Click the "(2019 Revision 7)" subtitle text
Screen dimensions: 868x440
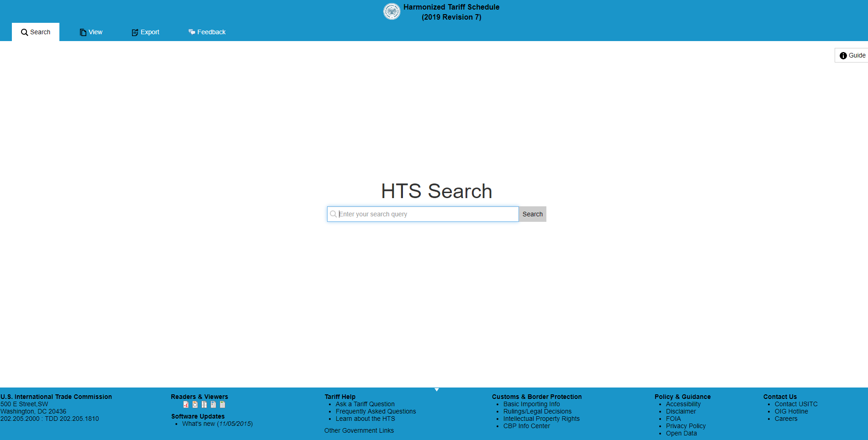click(x=451, y=17)
